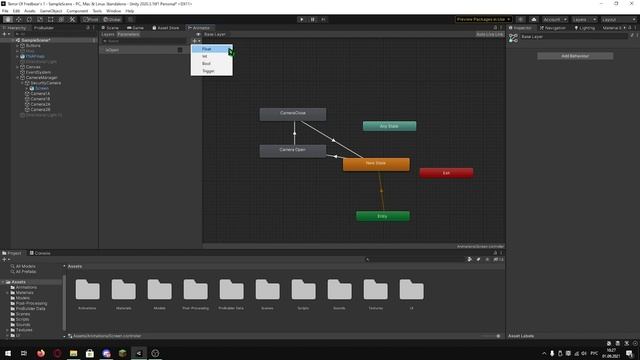Click the Pause button
This screenshot has width=640, height=360.
point(313,19)
